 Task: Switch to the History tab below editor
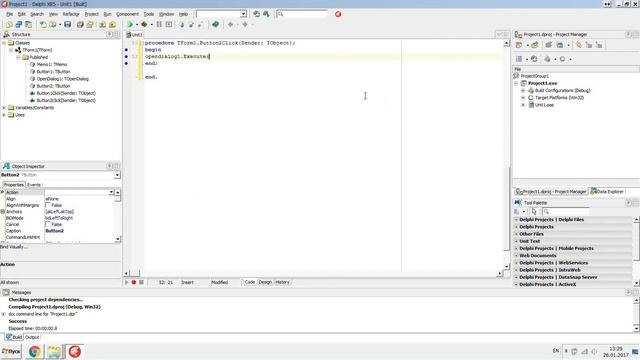[282, 282]
